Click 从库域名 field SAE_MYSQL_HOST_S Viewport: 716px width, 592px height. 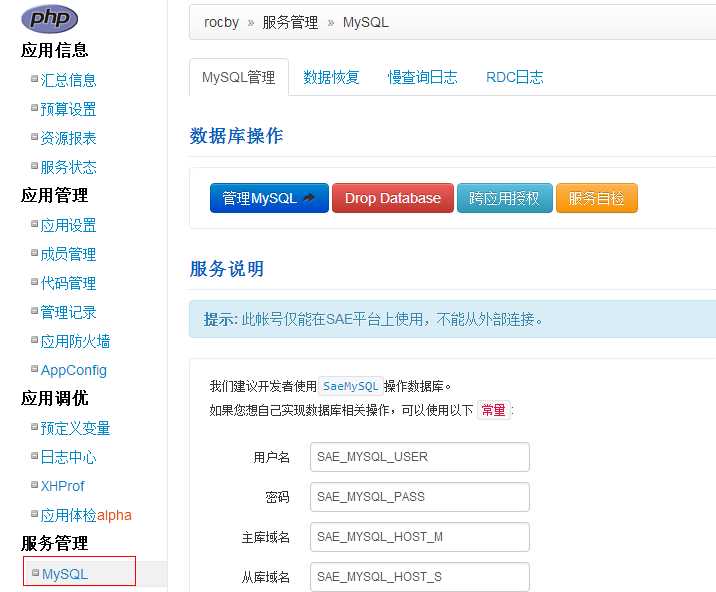[420, 576]
